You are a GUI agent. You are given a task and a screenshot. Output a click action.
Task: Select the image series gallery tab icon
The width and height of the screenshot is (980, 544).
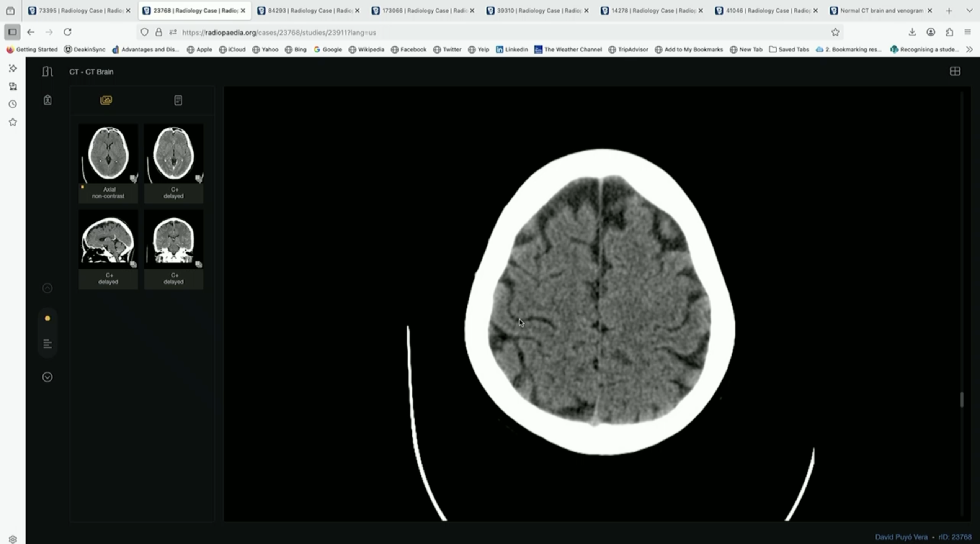coord(106,100)
